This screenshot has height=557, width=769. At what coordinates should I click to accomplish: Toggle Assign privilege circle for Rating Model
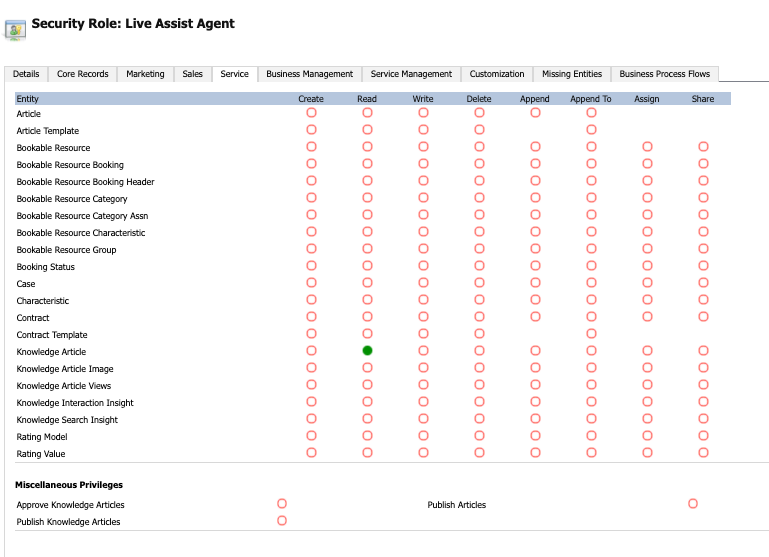coord(647,435)
